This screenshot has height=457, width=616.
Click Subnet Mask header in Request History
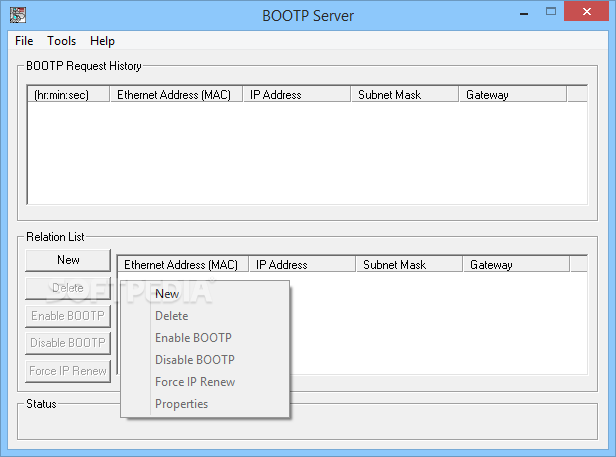click(x=405, y=95)
